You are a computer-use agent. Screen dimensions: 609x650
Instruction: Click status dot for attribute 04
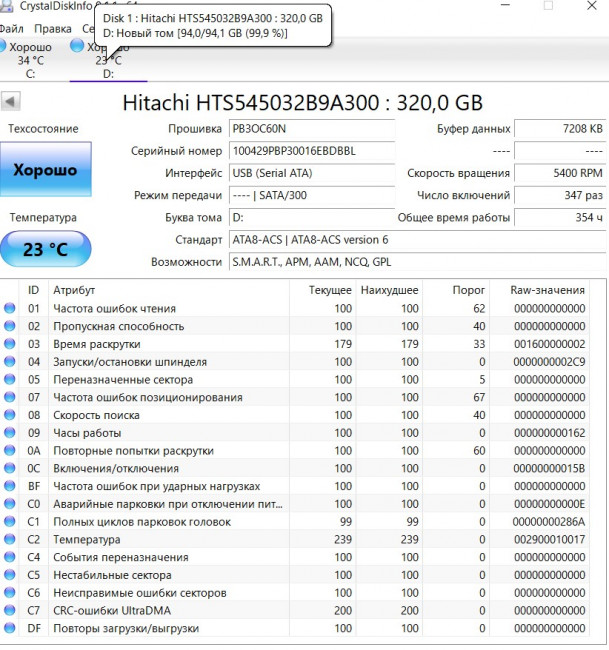(x=10, y=361)
